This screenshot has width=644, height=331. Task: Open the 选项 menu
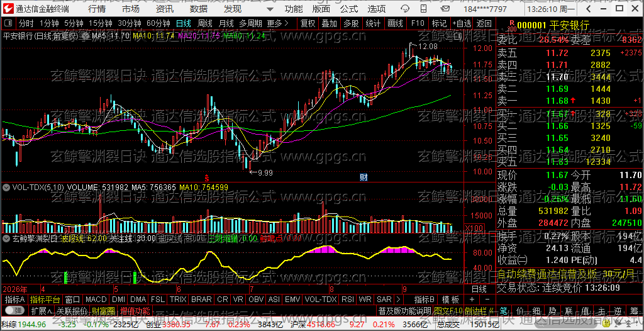coord(377,9)
